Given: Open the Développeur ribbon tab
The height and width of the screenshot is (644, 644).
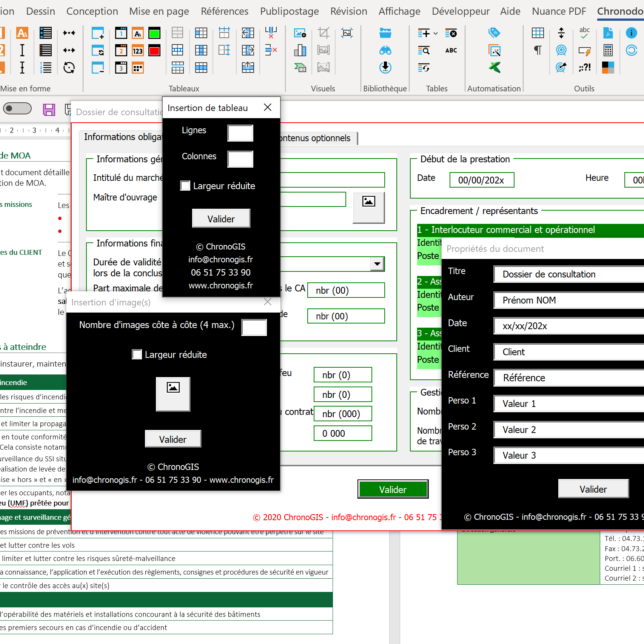Looking at the screenshot, I should pyautogui.click(x=461, y=11).
